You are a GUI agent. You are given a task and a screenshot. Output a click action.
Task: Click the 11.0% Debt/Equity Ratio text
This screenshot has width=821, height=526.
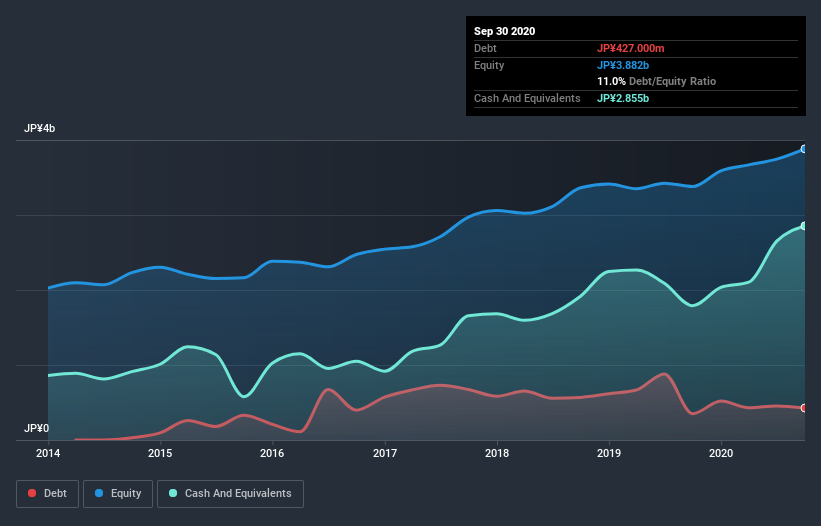pyautogui.click(x=657, y=81)
